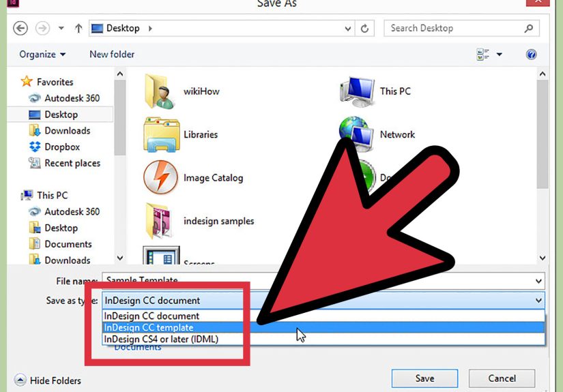Go back using the Back arrow button

tap(20, 28)
